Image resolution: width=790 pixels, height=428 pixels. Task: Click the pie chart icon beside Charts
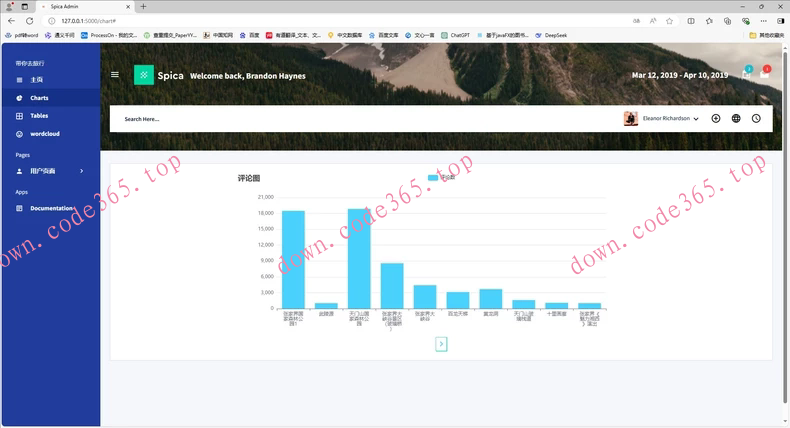19,98
